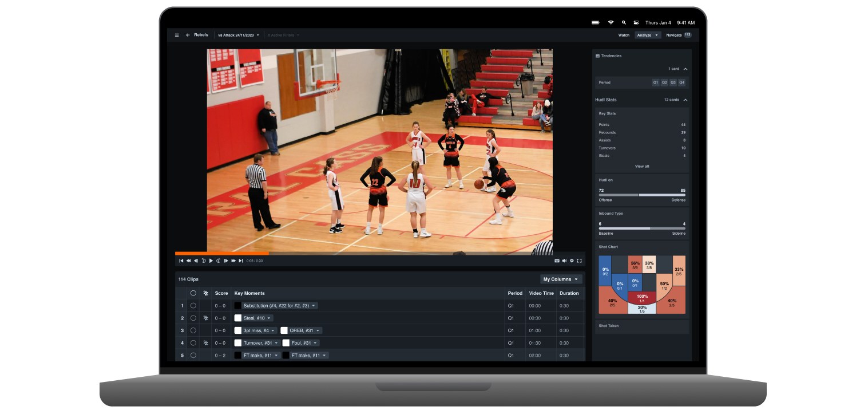Screen dimensions: 868x414
Task: Jump to the next clip
Action: (x=241, y=261)
